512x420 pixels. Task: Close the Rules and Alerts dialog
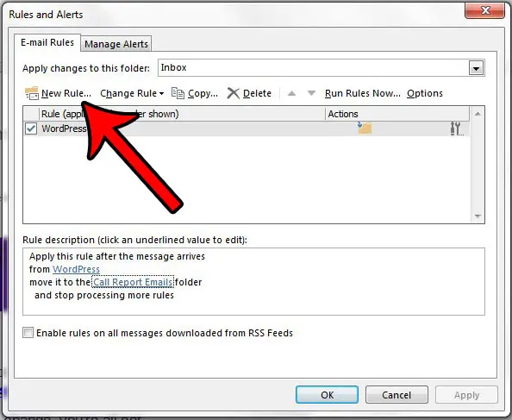click(484, 10)
